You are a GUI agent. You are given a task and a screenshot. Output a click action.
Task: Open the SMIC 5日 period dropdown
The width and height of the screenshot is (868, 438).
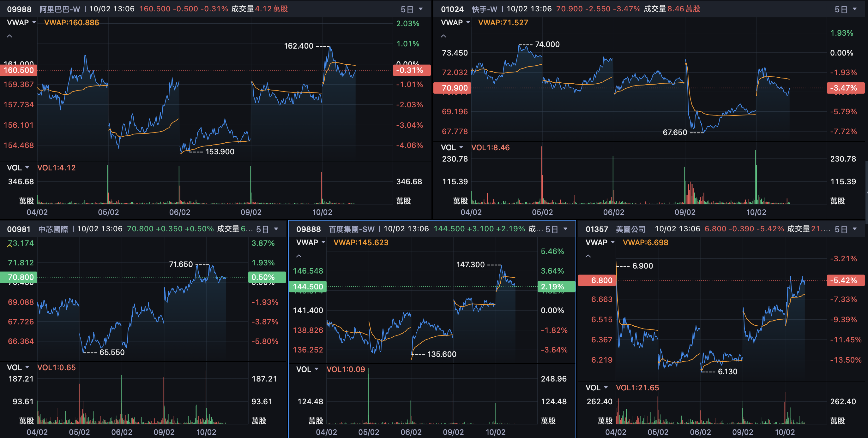click(267, 229)
